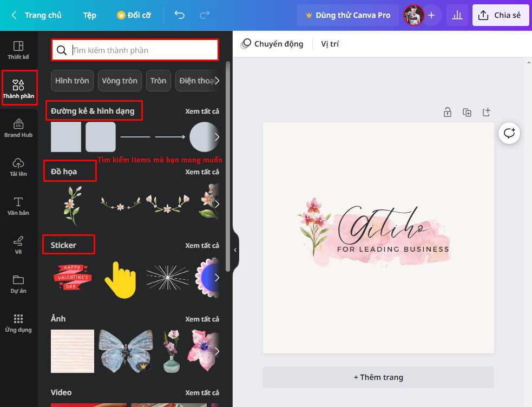This screenshot has height=407, width=532.
Task: Click the user profile avatar
Action: point(413,15)
